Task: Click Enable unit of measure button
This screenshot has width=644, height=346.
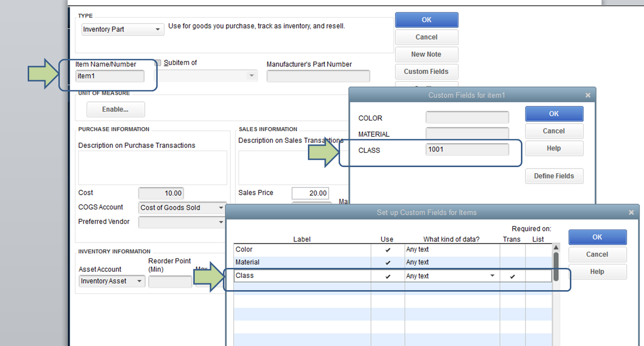Action: [116, 109]
